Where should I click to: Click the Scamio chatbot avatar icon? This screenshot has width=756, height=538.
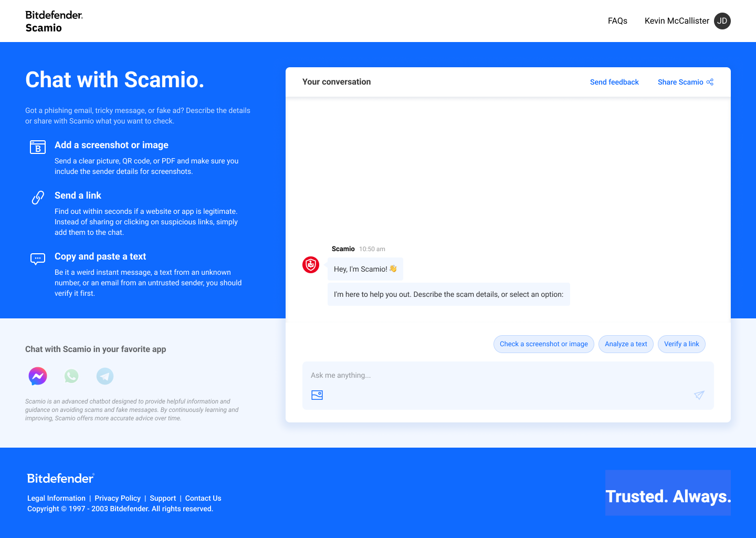pyautogui.click(x=310, y=265)
